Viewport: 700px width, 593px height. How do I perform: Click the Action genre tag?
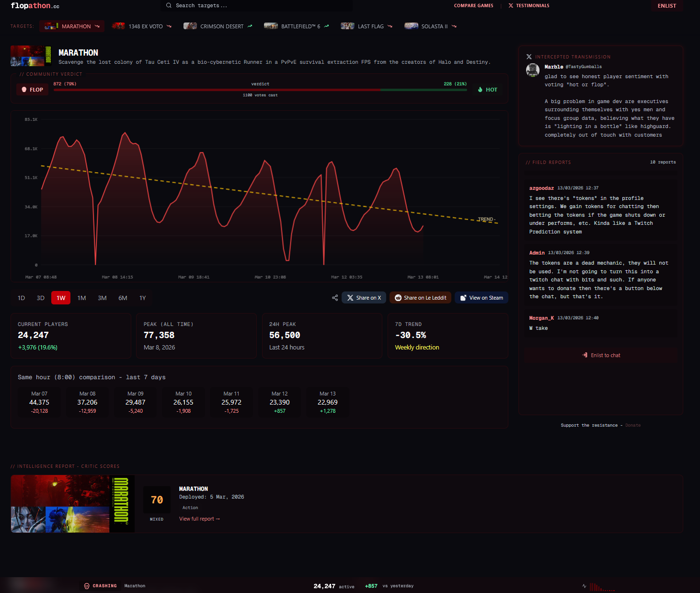click(190, 508)
